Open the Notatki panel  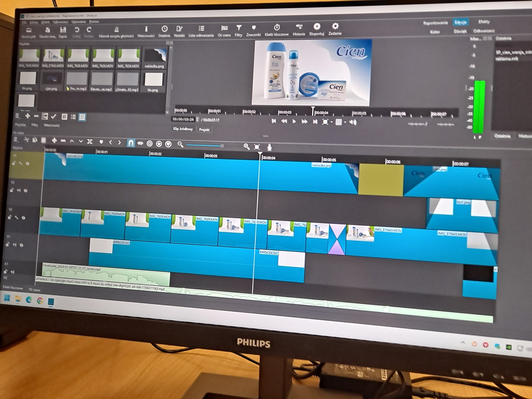pyautogui.click(x=179, y=31)
